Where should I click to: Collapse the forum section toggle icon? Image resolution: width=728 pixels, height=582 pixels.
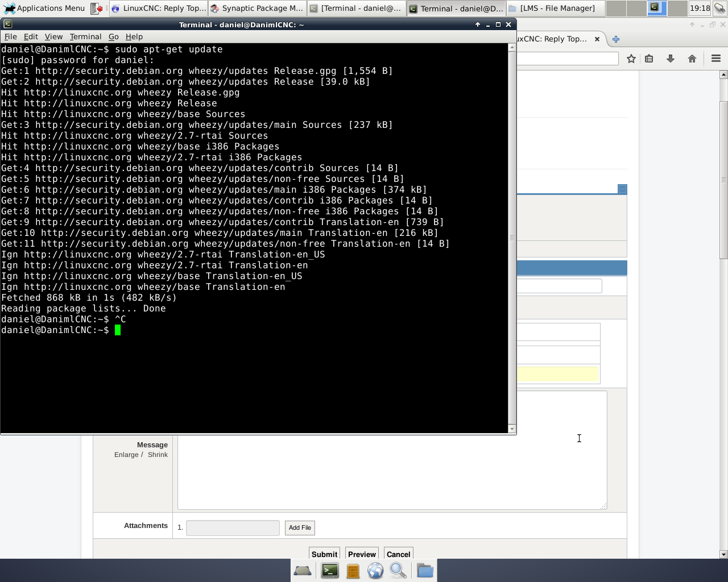[622, 189]
